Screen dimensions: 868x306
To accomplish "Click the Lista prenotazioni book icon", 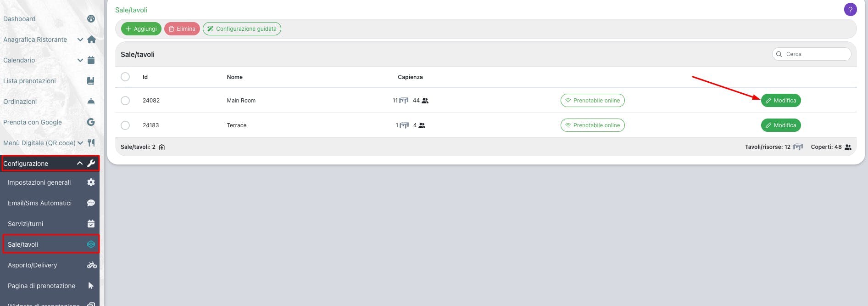I will [x=91, y=81].
